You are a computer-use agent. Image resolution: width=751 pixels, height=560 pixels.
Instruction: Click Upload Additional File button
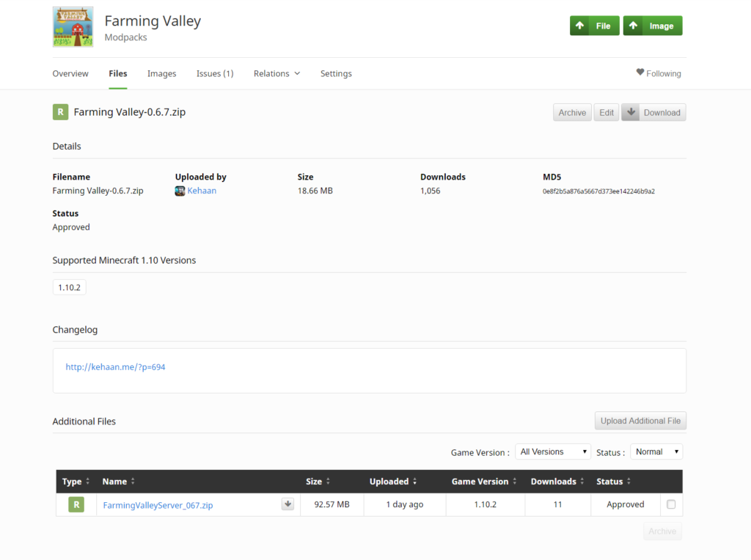pyautogui.click(x=640, y=421)
